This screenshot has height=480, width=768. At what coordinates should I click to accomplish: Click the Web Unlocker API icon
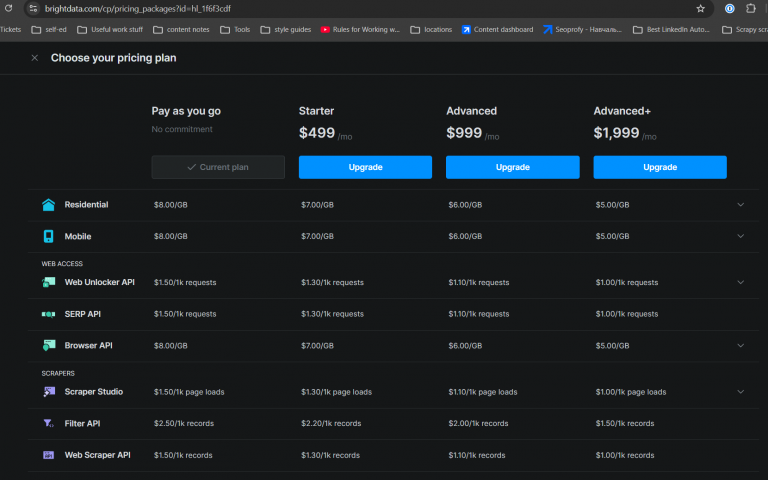pos(48,282)
